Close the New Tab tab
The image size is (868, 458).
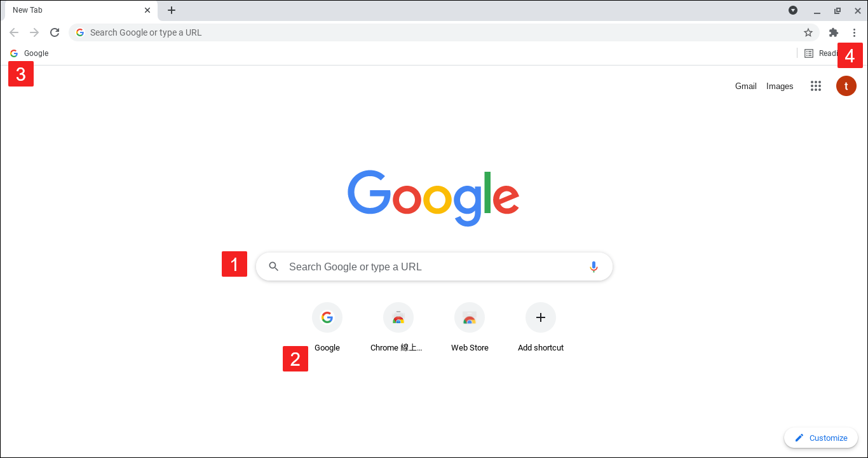(x=147, y=10)
